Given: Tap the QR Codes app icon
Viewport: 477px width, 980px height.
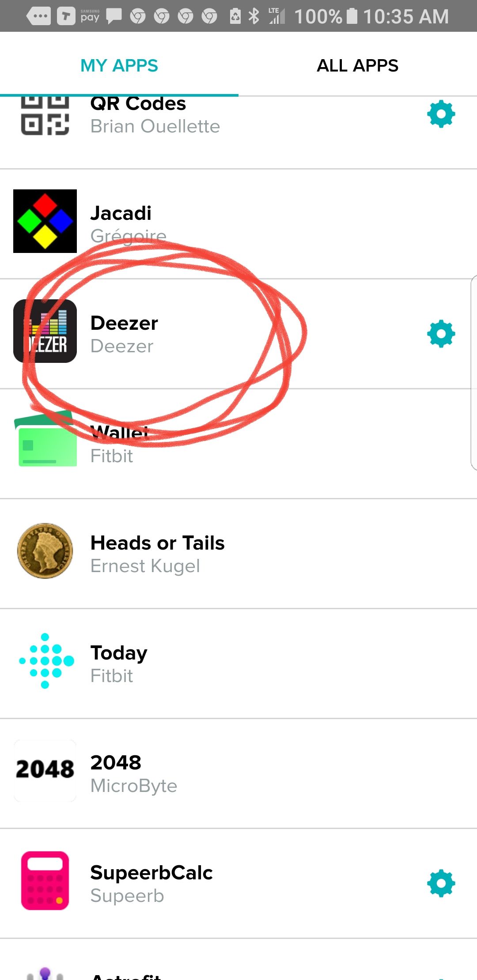Looking at the screenshot, I should coord(45,114).
